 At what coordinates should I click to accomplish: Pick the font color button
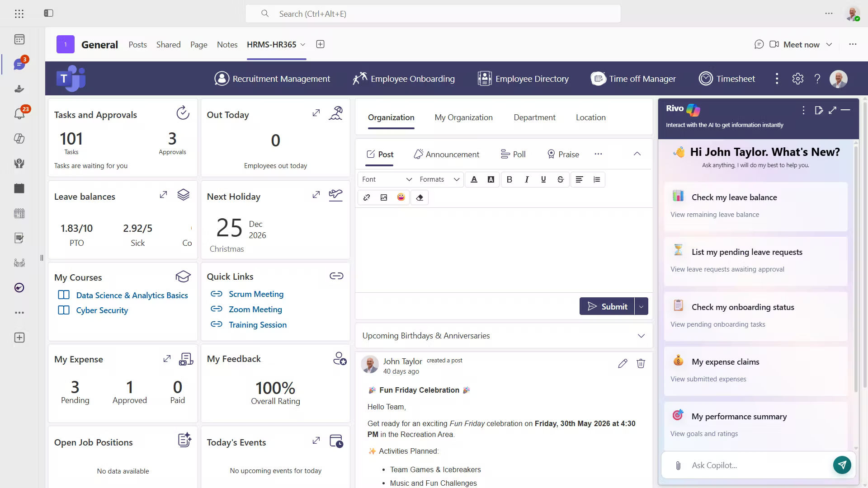pyautogui.click(x=474, y=179)
